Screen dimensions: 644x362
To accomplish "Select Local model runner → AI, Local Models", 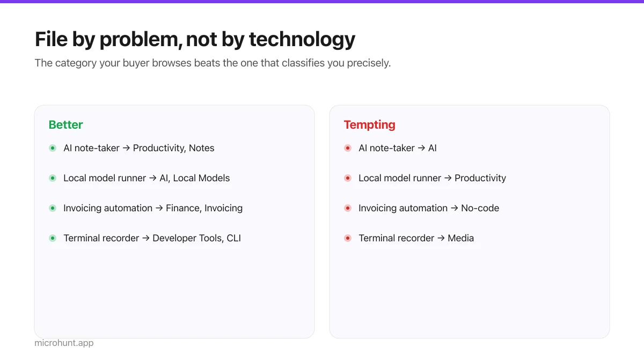I will [x=147, y=178].
